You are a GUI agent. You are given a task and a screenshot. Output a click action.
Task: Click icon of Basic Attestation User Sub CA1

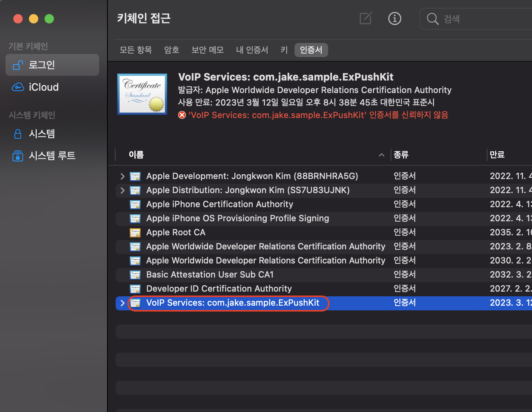tap(135, 275)
